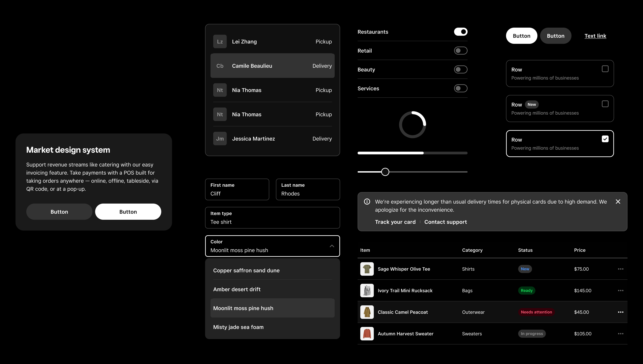The height and width of the screenshot is (364, 643).
Task: Check the first Row checkbox
Action: click(605, 68)
